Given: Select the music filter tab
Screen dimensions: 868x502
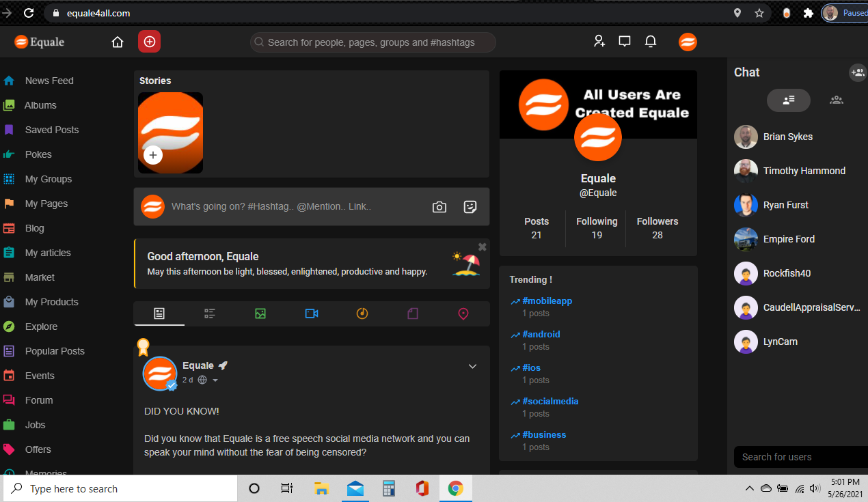Looking at the screenshot, I should point(362,313).
